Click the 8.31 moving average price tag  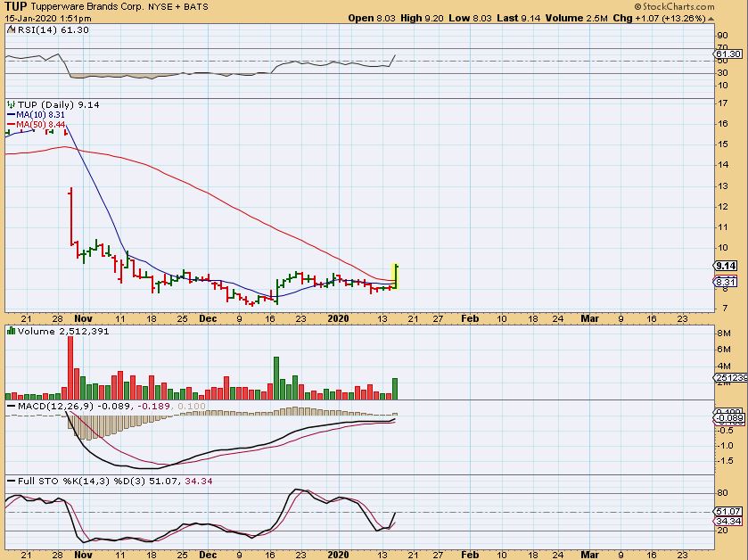(725, 282)
